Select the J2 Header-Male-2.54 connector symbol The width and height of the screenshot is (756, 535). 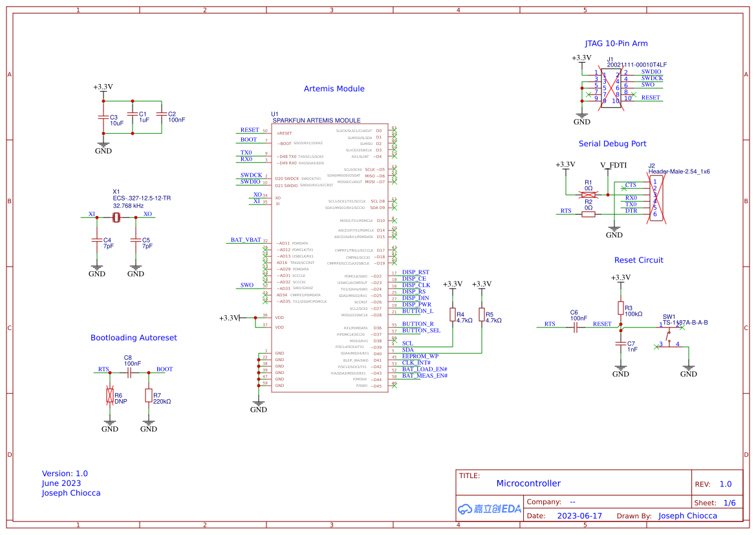(655, 197)
